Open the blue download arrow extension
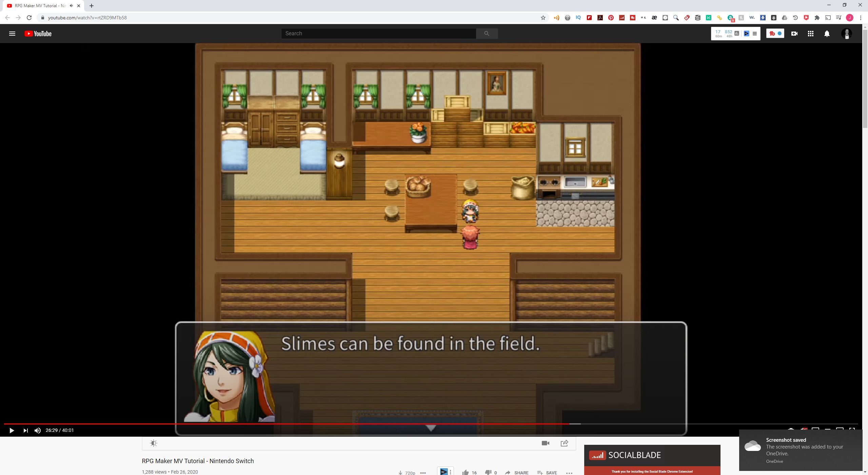This screenshot has height=475, width=868. (763, 18)
